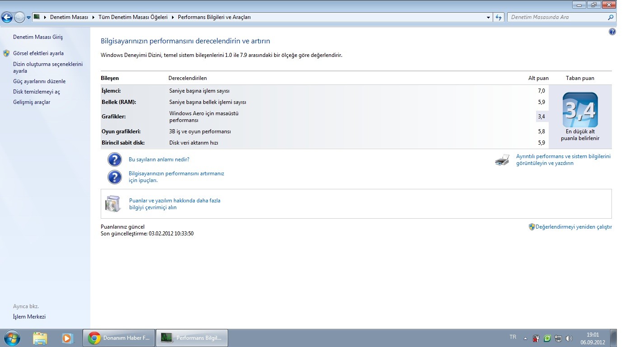Click the Alt puan column header

[538, 78]
